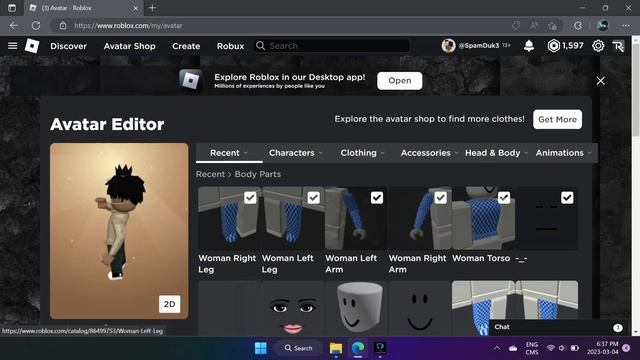Open the browser extensions icon

coord(578,25)
